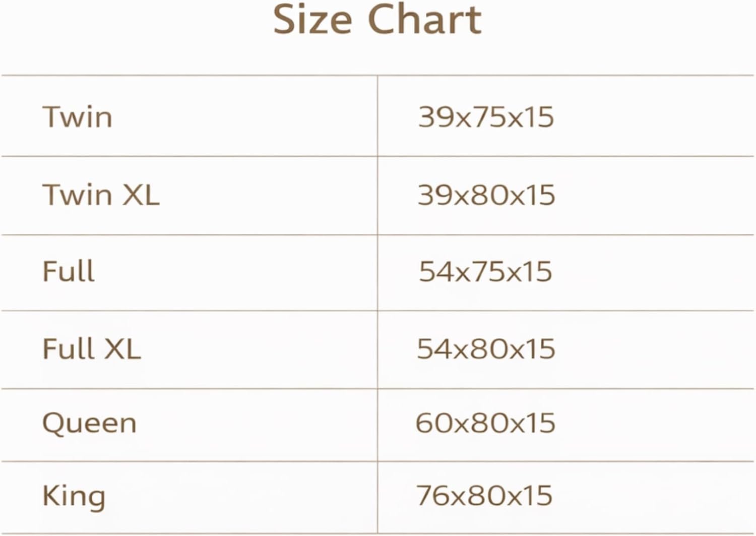The height and width of the screenshot is (536, 756).
Task: Pick the 54x80x15 dimensions cell
Action: tap(486, 349)
